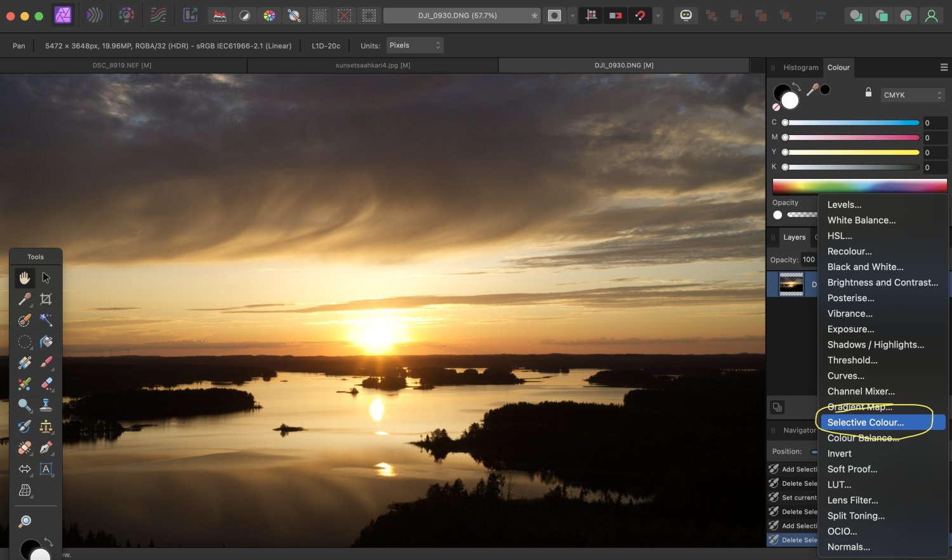Toggle snapping magnet in the toolbar

coord(640,15)
